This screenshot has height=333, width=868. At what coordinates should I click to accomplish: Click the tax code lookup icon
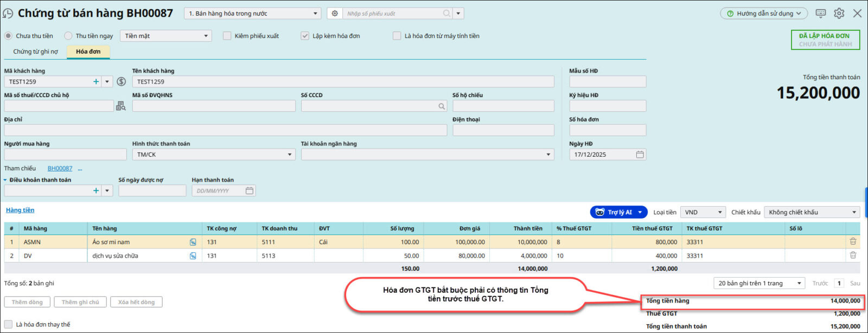coord(120,106)
